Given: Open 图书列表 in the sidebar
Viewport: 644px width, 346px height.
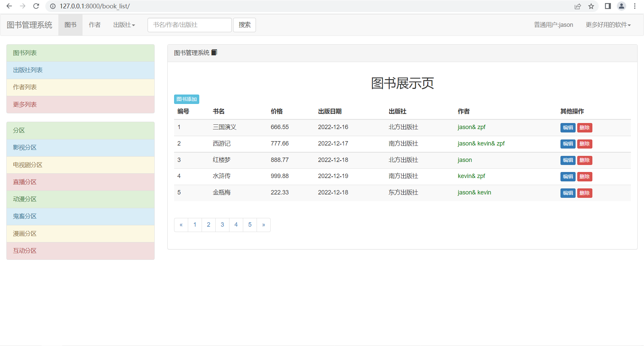Looking at the screenshot, I should coord(80,53).
